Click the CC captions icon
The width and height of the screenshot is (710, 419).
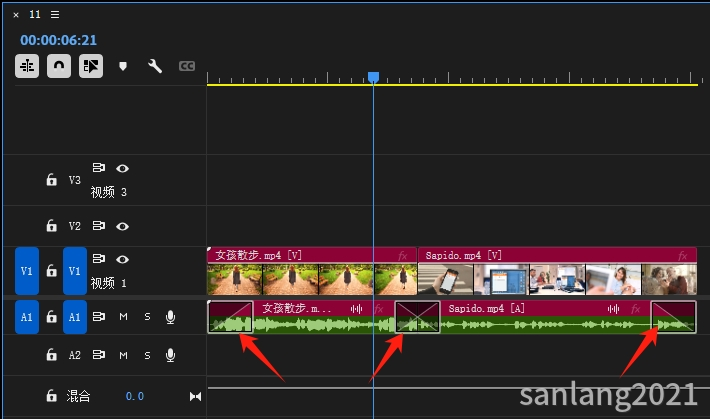pos(187,66)
